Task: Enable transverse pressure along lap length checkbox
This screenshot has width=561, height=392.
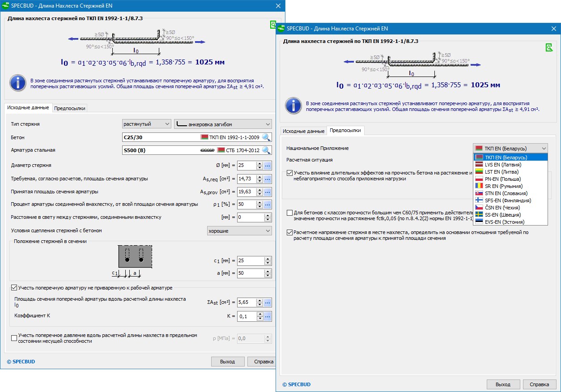Action: [14, 338]
